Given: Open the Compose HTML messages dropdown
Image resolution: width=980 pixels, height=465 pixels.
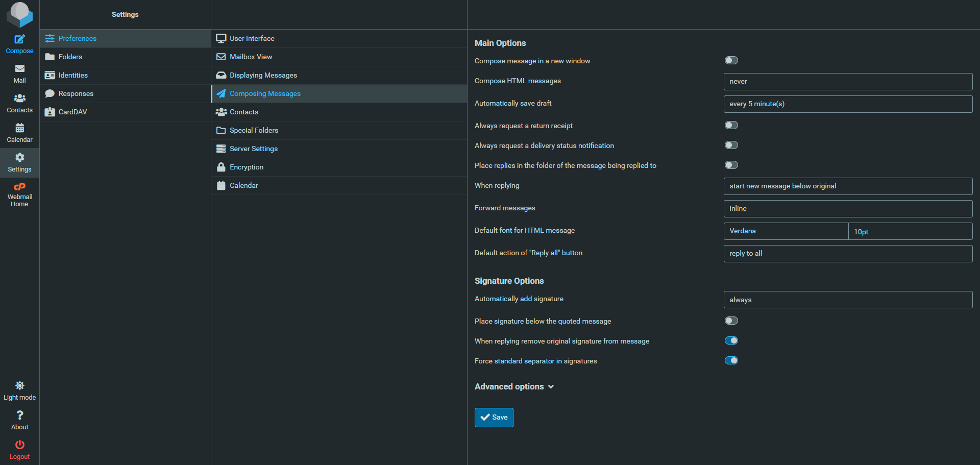Looking at the screenshot, I should 847,82.
